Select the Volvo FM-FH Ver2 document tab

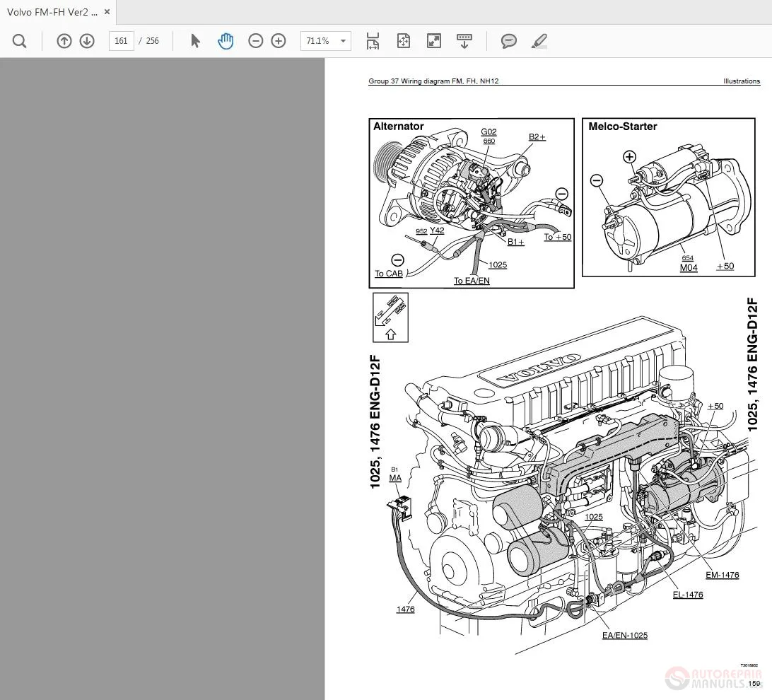[57, 12]
